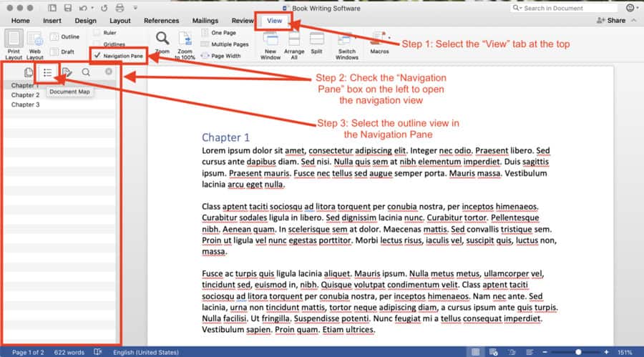
Task: Open search in the navigation pane
Action: (86, 72)
